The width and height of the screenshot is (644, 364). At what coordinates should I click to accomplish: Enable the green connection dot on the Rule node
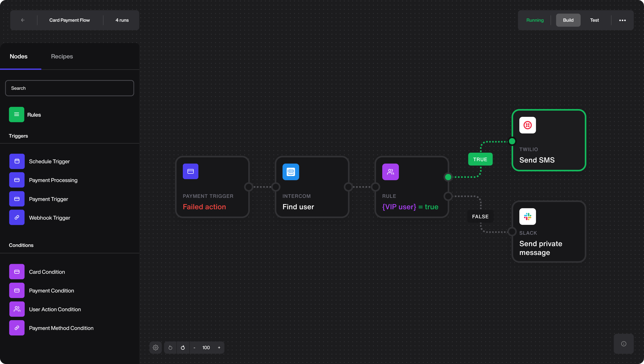pyautogui.click(x=448, y=177)
